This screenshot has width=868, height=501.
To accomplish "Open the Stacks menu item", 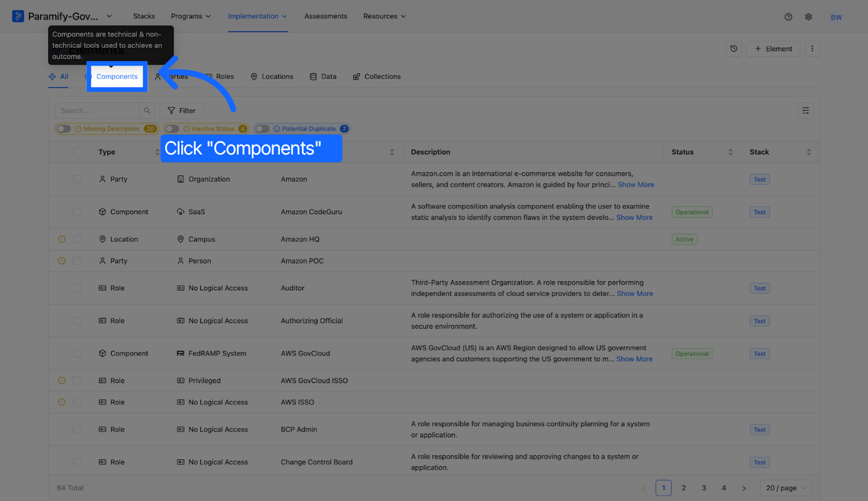I will [x=144, y=16].
